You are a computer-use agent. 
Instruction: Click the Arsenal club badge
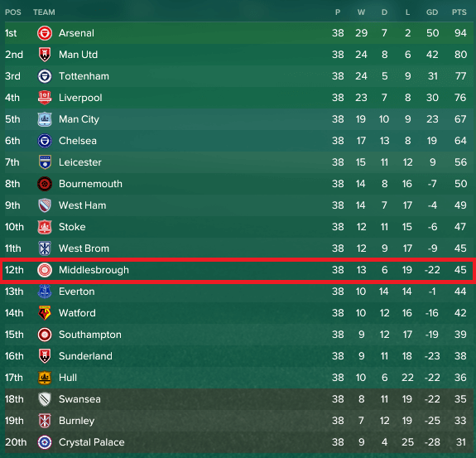[45, 33]
